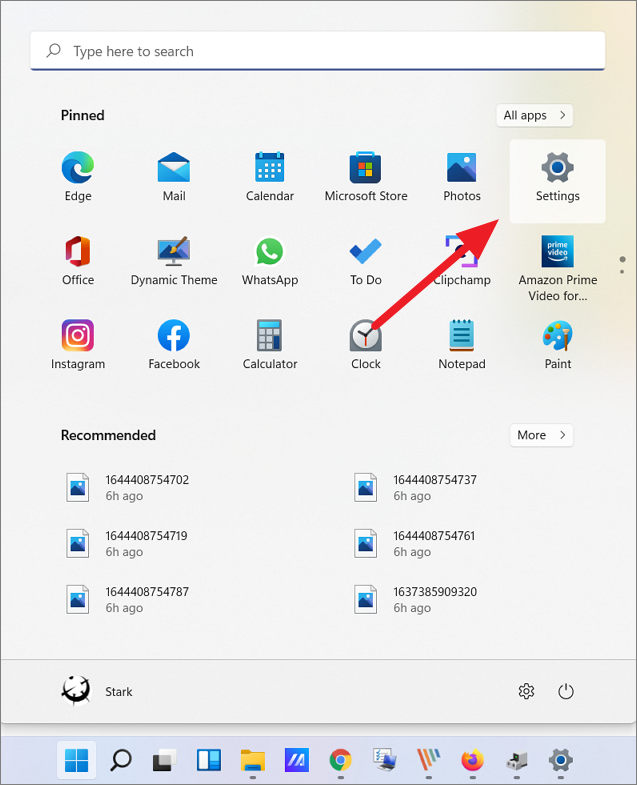Show More recommended items

[x=541, y=435]
